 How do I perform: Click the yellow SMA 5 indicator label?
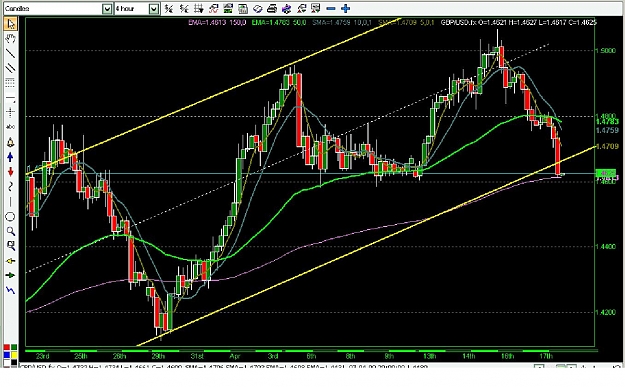[406, 22]
